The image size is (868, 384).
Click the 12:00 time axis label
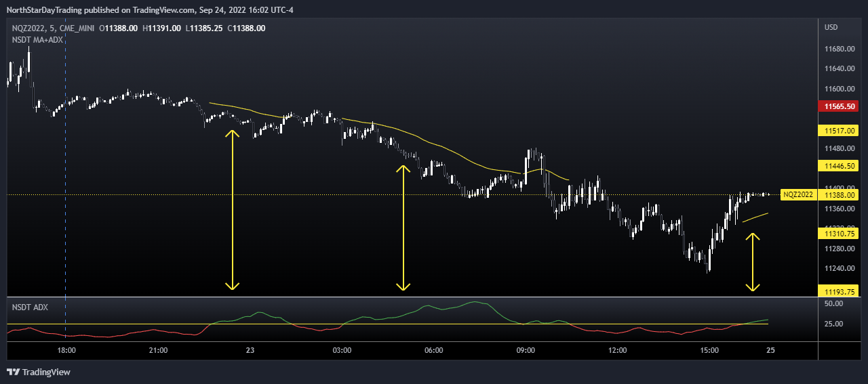click(x=618, y=350)
